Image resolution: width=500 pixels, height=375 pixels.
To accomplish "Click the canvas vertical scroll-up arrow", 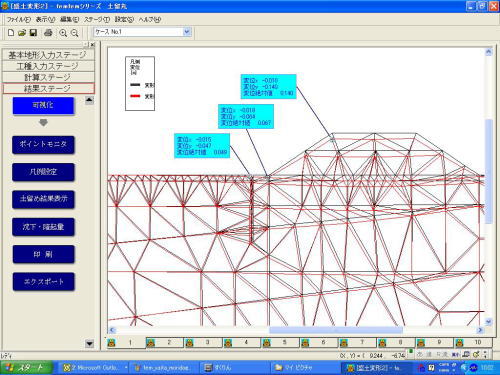I will pos(489,52).
